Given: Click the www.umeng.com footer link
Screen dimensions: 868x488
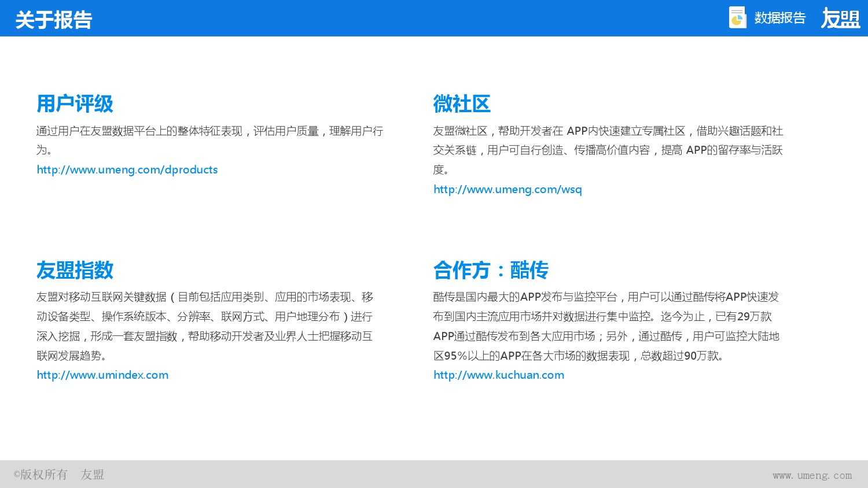Looking at the screenshot, I should click(812, 475).
